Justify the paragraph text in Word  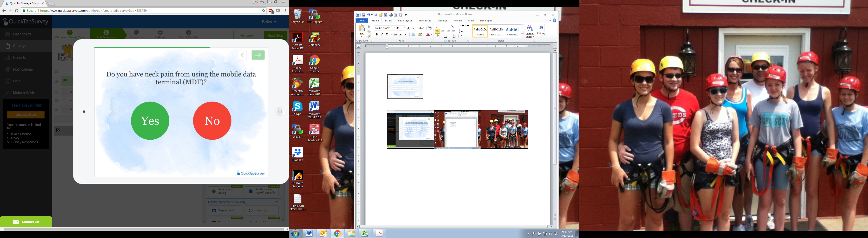453,31
